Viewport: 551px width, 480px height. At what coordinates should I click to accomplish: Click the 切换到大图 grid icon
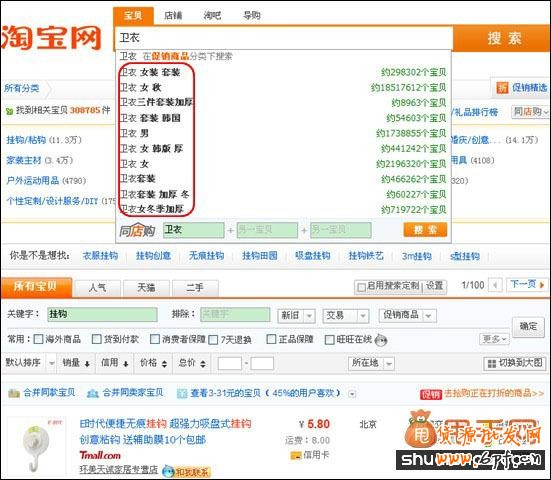tap(492, 364)
